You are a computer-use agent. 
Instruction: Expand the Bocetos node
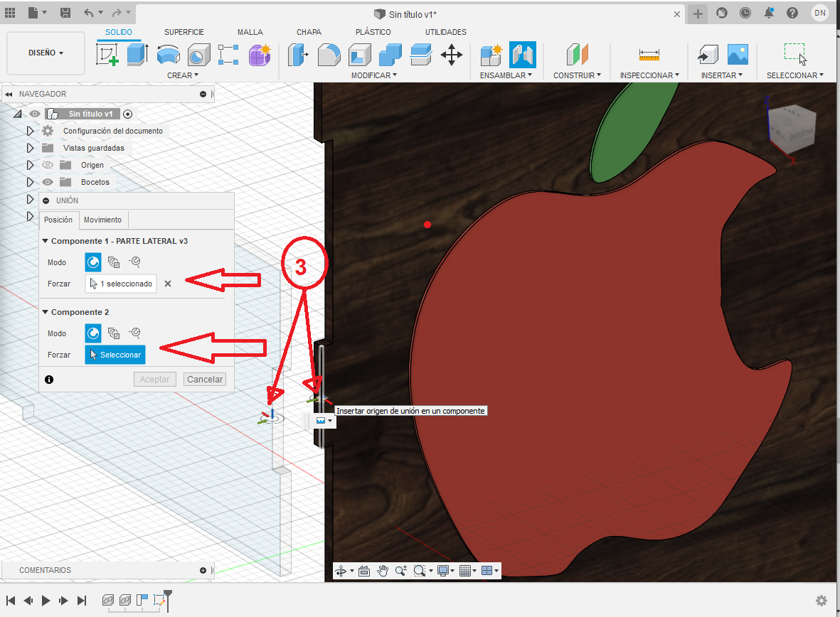click(x=30, y=182)
